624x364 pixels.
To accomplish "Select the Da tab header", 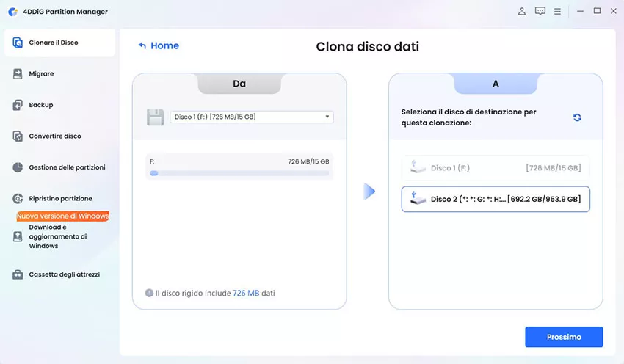I will click(x=239, y=84).
